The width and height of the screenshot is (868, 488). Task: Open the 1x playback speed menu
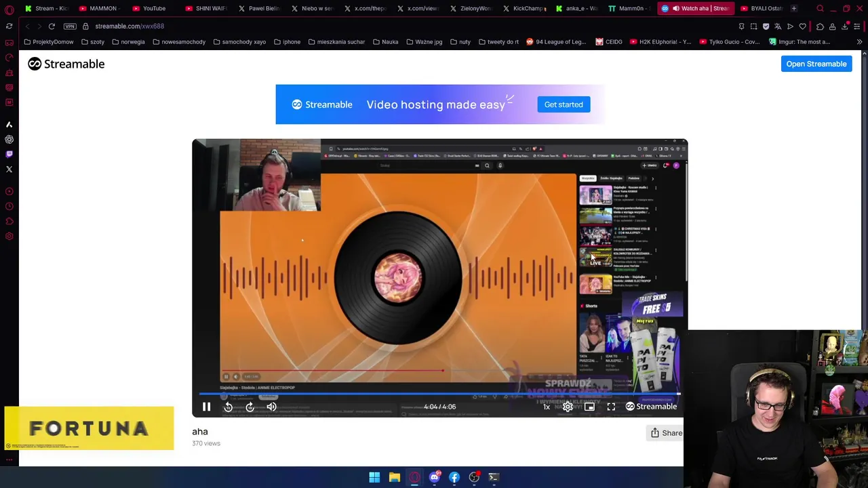tap(546, 407)
